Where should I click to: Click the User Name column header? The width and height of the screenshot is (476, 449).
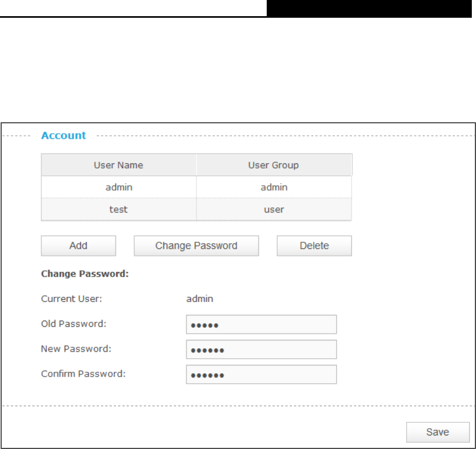(118, 165)
